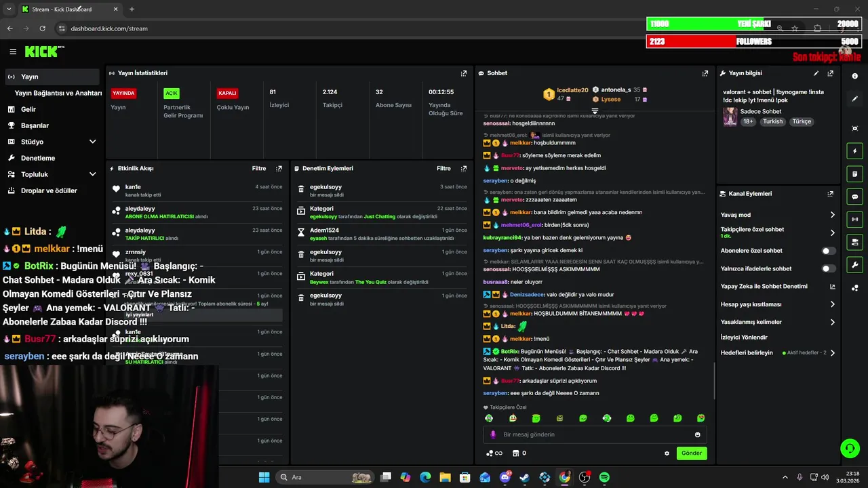Pop out the Sohbet chat panel
Viewport: 868px width, 488px height.
(x=705, y=73)
